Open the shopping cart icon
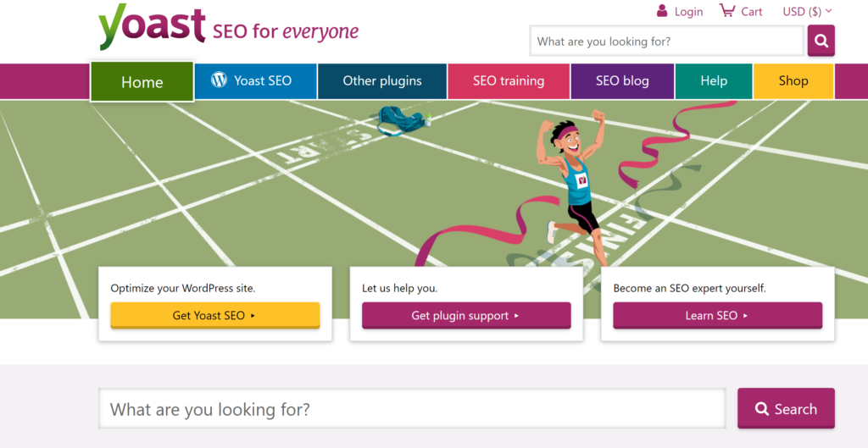This screenshot has height=448, width=868. (726, 10)
